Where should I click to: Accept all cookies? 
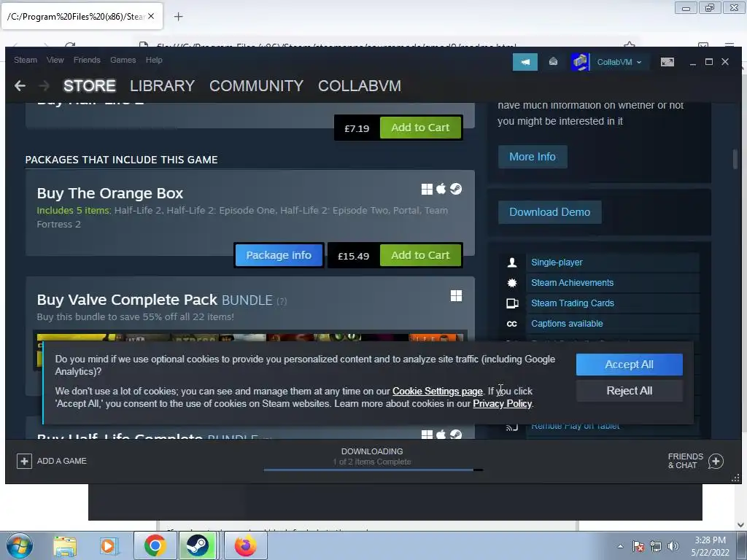pyautogui.click(x=629, y=365)
